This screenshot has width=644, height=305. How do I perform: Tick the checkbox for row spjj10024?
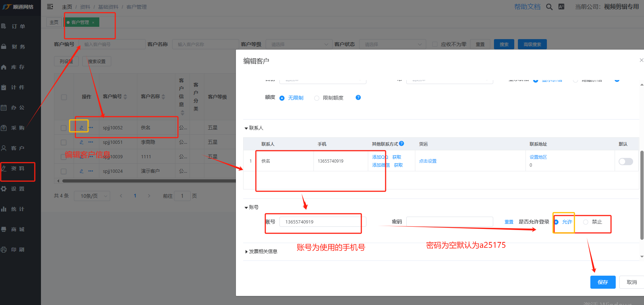[63, 171]
